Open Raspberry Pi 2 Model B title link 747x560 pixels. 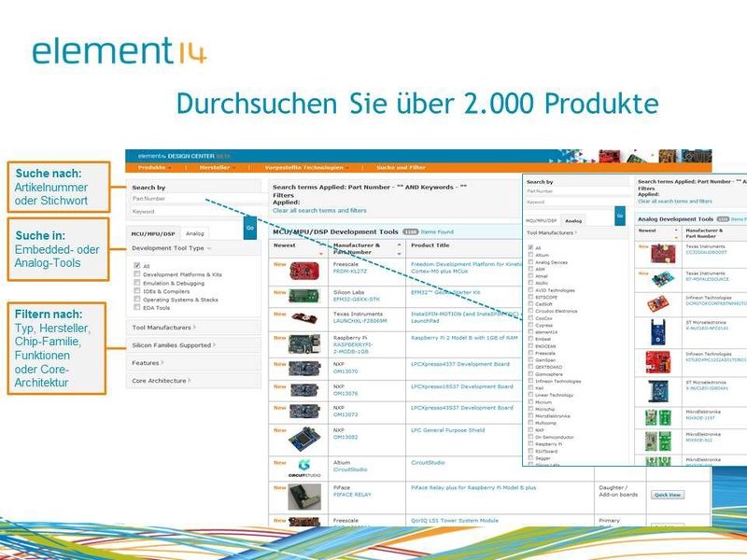tap(464, 338)
